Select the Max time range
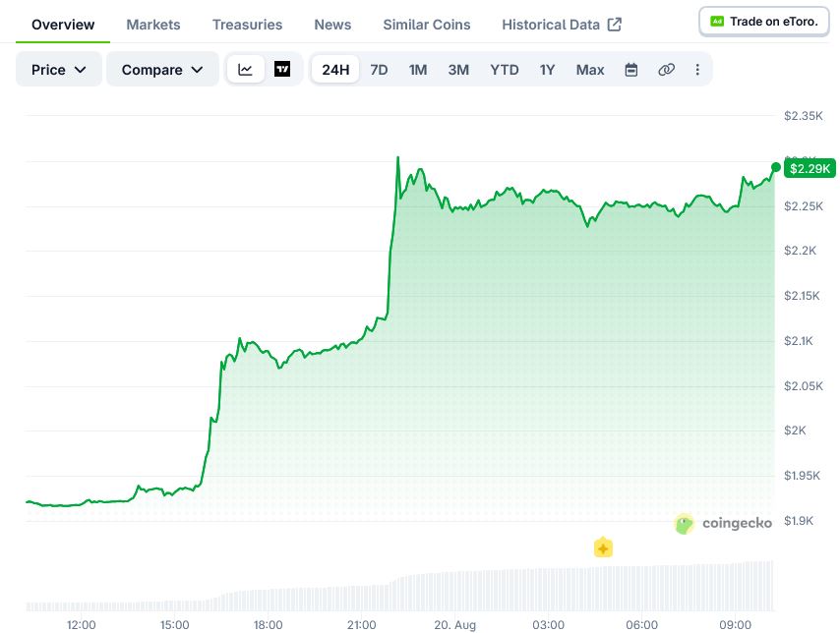The width and height of the screenshot is (840, 633). tap(590, 70)
